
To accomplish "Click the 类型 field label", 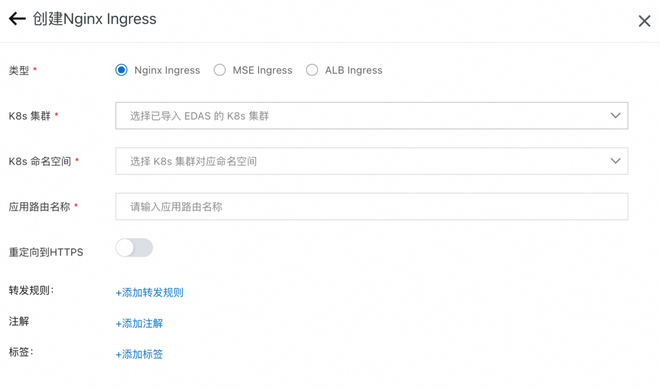I will tap(19, 70).
